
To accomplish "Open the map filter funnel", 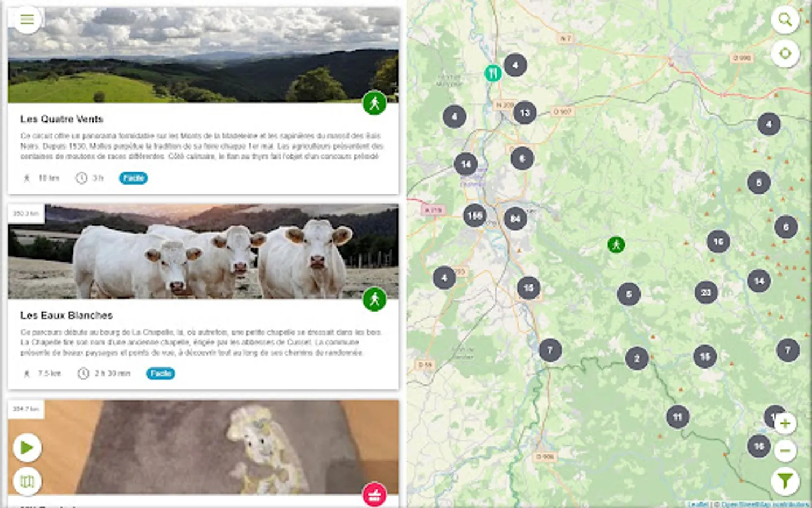I will (785, 481).
